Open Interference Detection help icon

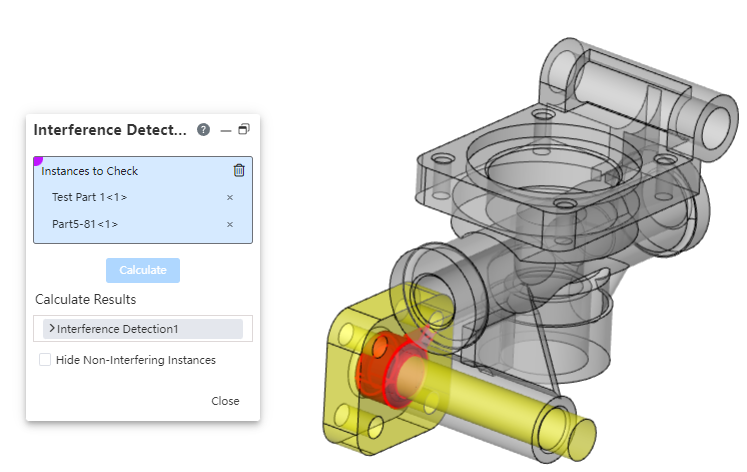pyautogui.click(x=204, y=130)
